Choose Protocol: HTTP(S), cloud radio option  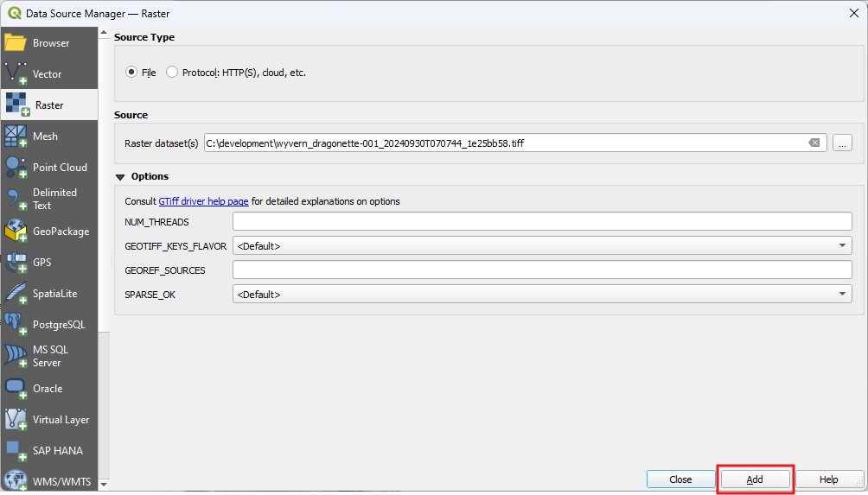click(x=172, y=73)
